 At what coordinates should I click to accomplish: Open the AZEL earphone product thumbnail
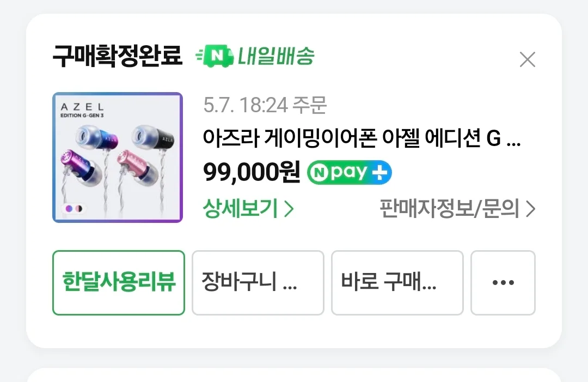(x=118, y=157)
